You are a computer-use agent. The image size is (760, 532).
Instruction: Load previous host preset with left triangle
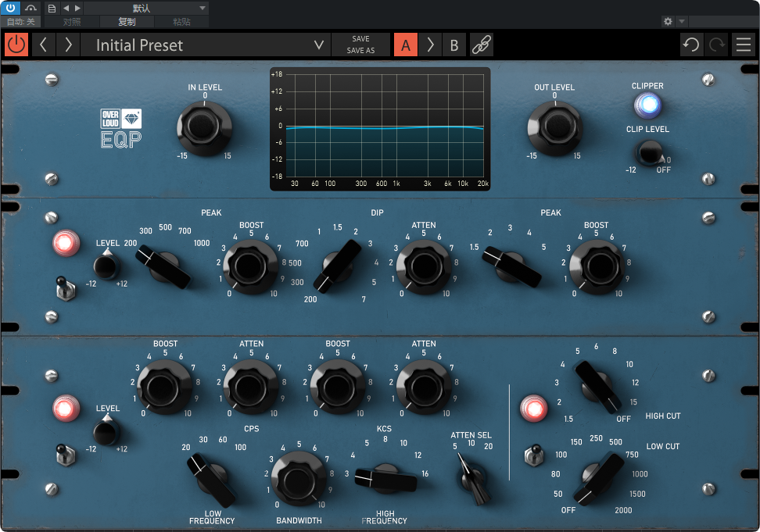click(x=66, y=9)
